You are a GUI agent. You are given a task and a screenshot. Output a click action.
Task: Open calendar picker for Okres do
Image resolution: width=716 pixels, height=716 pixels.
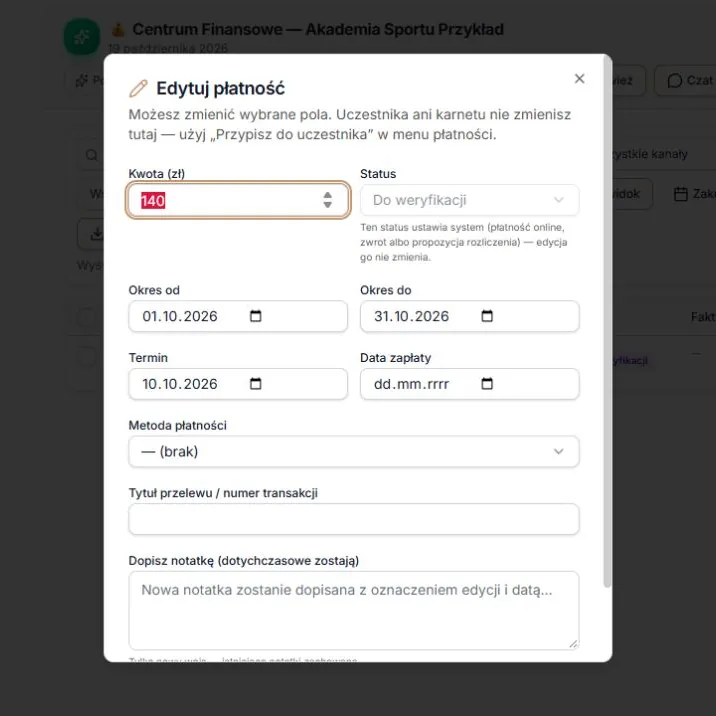pyautogui.click(x=487, y=316)
